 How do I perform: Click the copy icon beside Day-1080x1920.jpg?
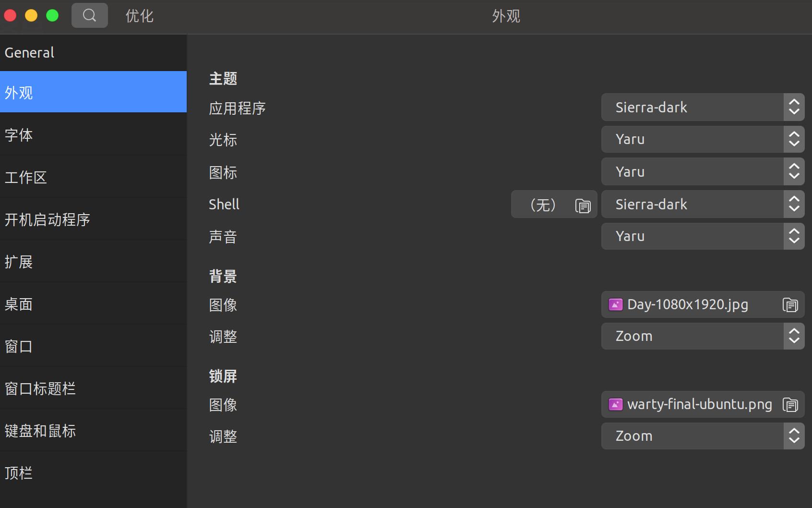click(x=790, y=304)
